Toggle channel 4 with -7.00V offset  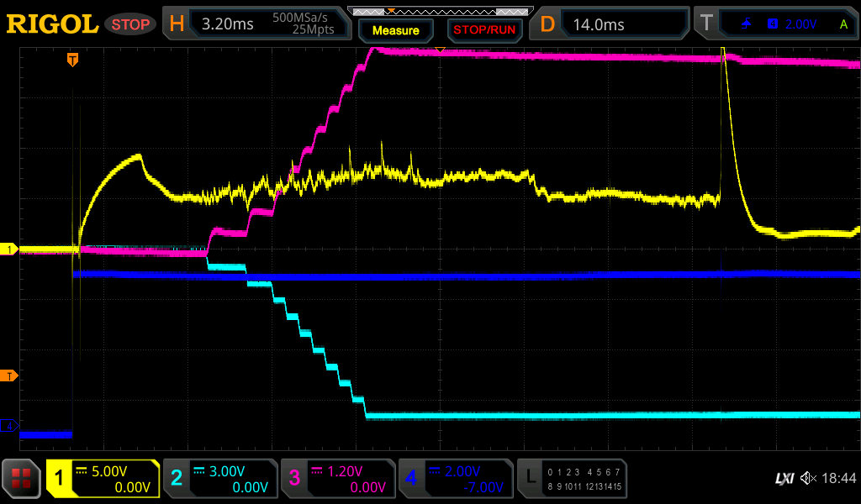click(x=456, y=479)
